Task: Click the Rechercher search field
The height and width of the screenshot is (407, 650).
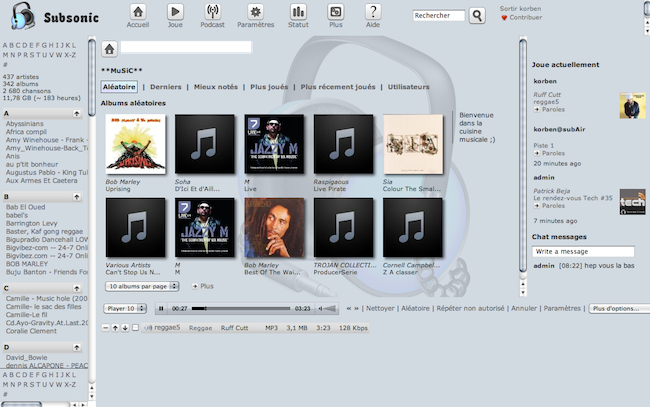Action: click(439, 16)
